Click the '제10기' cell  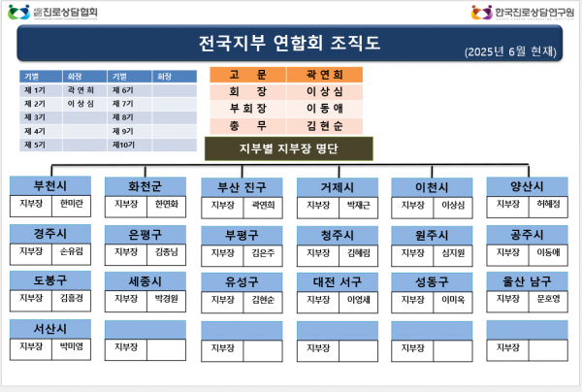click(130, 145)
